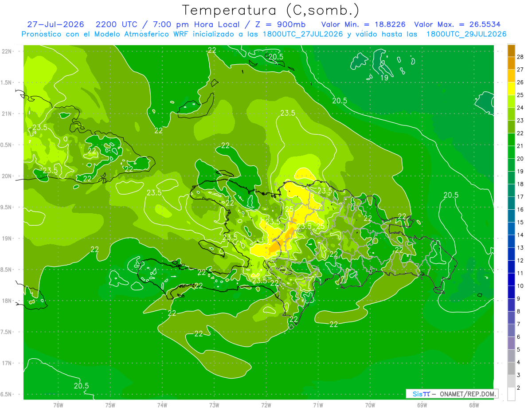Click the "68W" longitude axis label
Viewport: 532px width, 411px height.
[x=474, y=405]
